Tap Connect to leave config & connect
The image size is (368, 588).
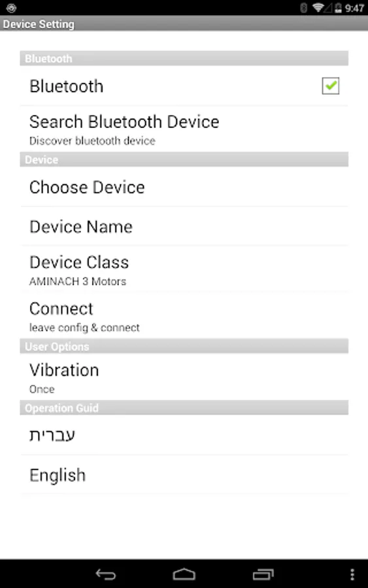pos(184,316)
